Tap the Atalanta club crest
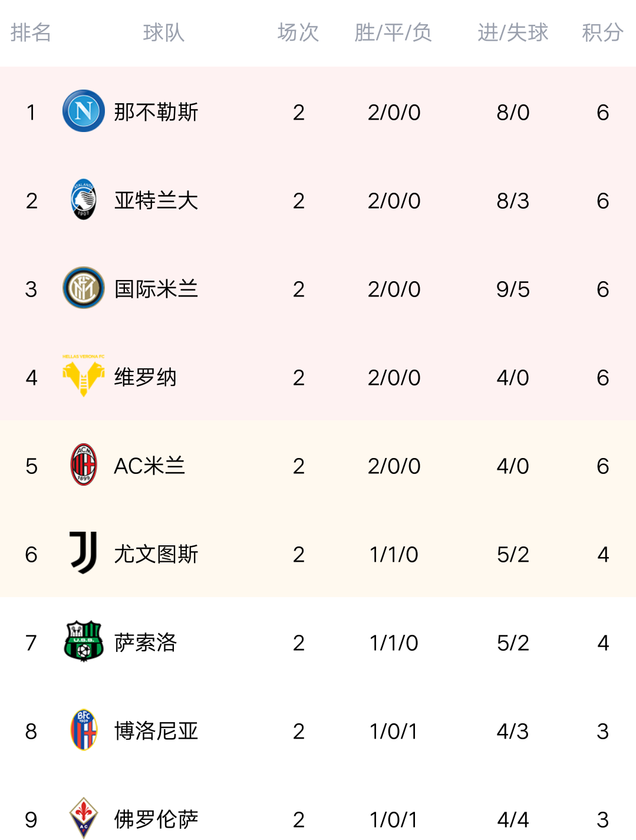636x840 pixels. [84, 199]
